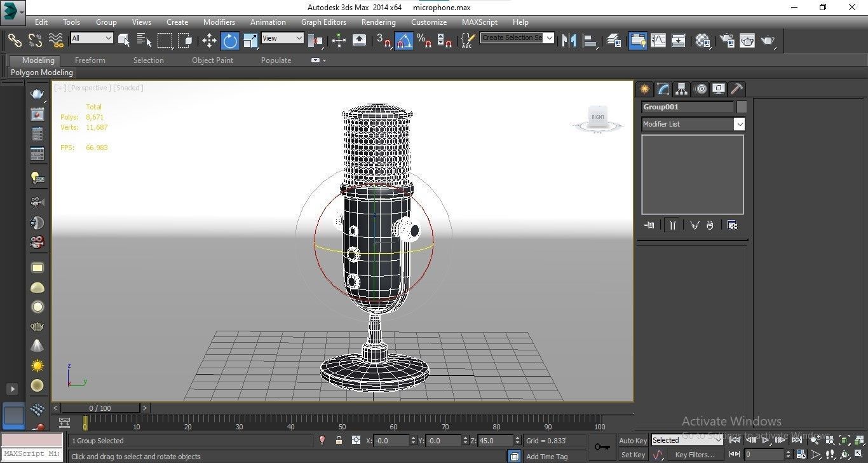Open the Manage Layers dialog
The height and width of the screenshot is (463, 868).
614,41
